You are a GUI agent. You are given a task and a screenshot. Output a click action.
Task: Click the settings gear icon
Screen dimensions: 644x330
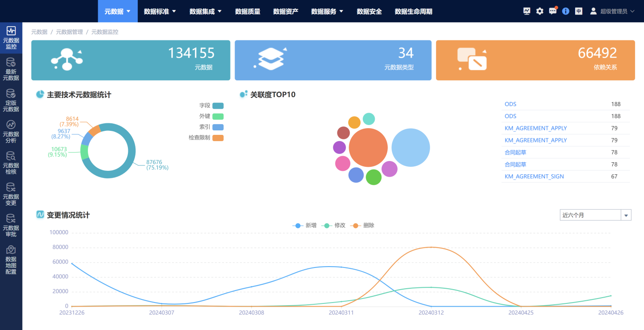pyautogui.click(x=540, y=11)
